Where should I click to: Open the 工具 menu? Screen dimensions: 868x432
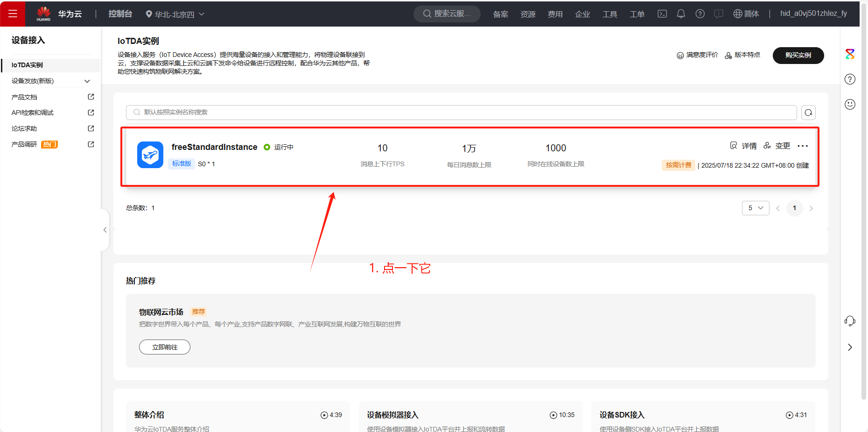click(610, 14)
